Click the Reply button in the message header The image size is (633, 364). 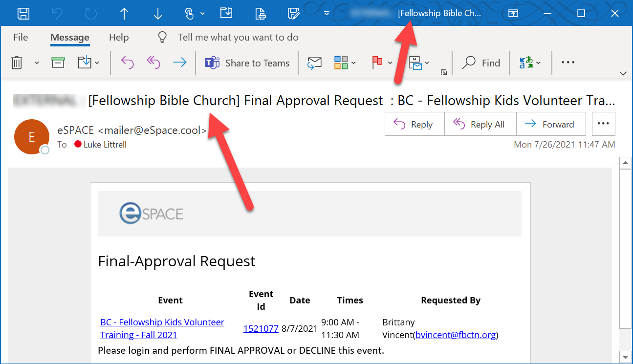tap(415, 124)
